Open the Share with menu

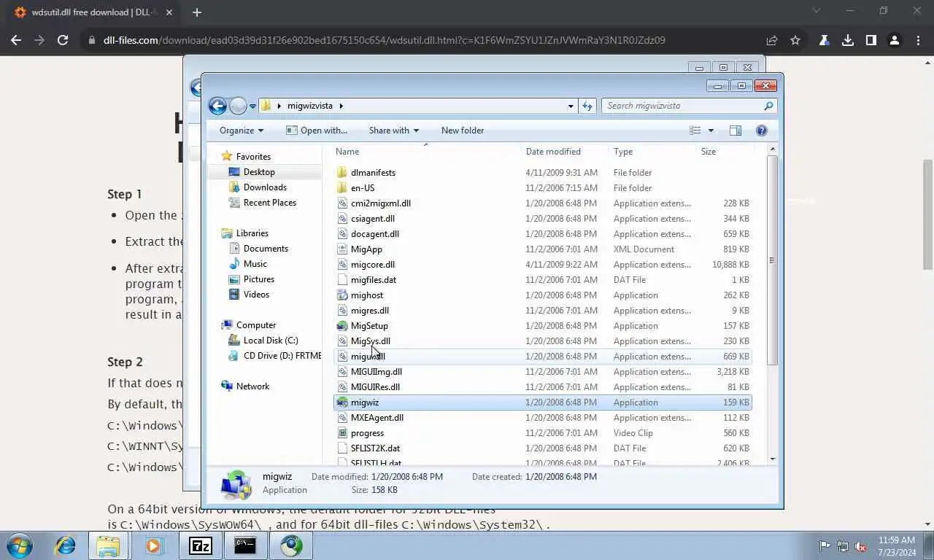point(394,131)
